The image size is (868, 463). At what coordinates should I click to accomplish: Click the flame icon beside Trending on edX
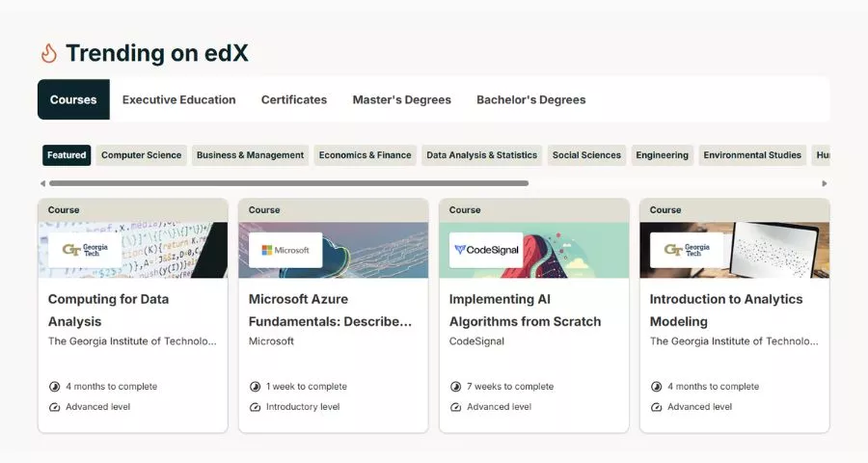tap(49, 53)
